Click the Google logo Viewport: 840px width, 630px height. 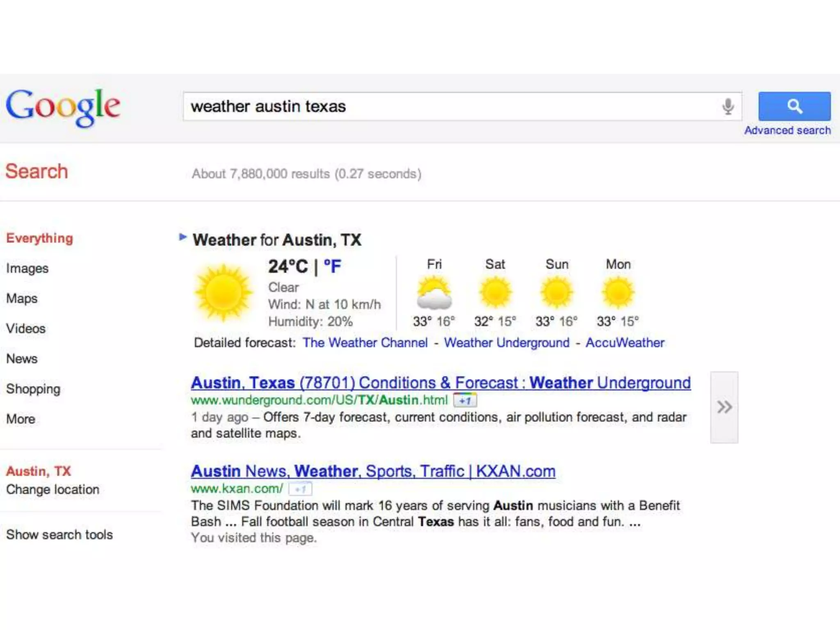[x=63, y=107]
